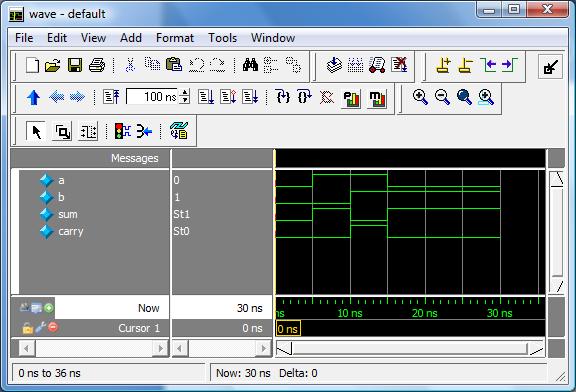Edit Cursor 1 with the wrench icon
Screen dimensions: 576x392
click(40, 327)
